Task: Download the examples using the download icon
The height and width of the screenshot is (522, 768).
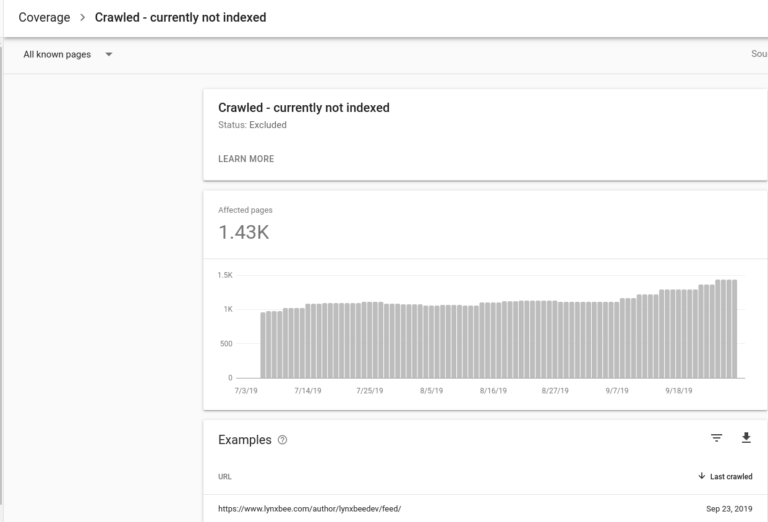Action: 745,438
